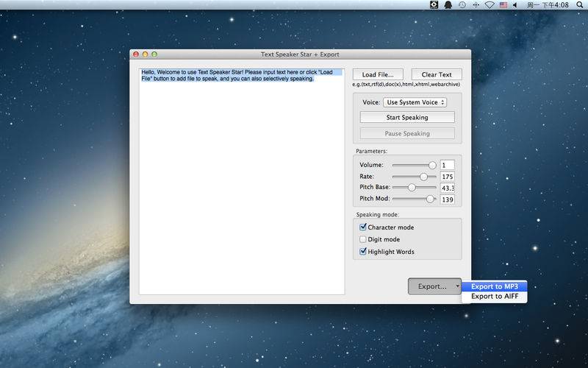
Task: Choose Export to MP3
Action: tap(494, 286)
